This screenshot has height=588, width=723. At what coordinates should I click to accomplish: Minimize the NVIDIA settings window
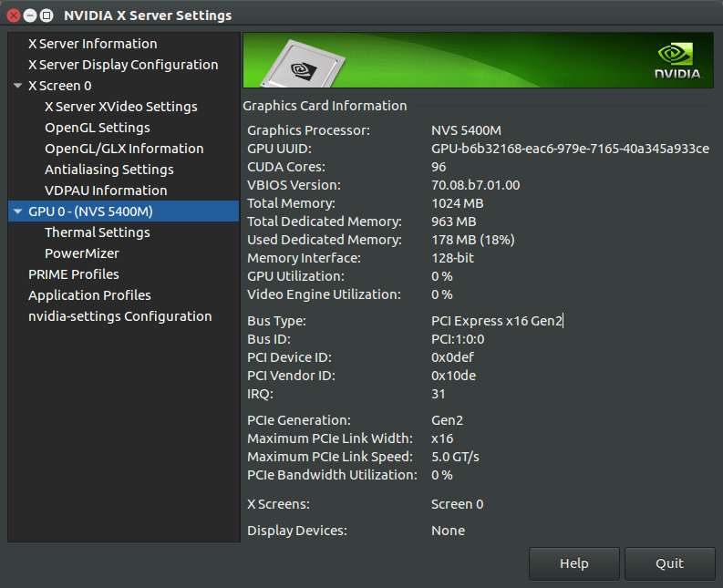pyautogui.click(x=30, y=15)
